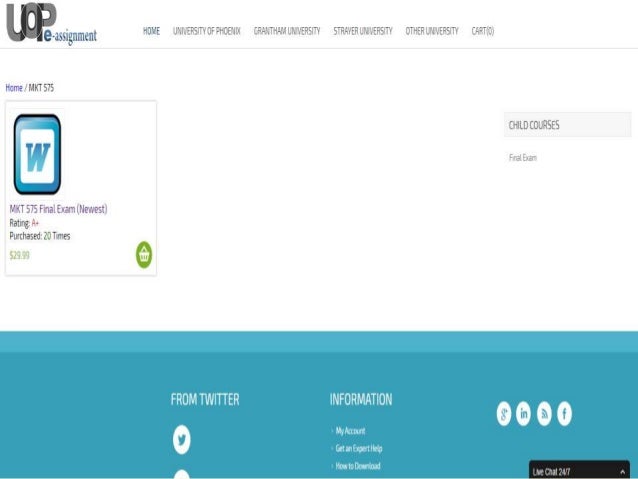
Task: Click the CHILD COURSES heading
Action: 534,125
